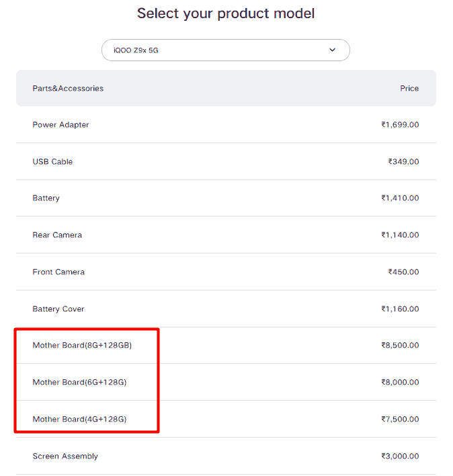Click the Select your product model heading
The width and height of the screenshot is (453, 476).
pos(226,13)
